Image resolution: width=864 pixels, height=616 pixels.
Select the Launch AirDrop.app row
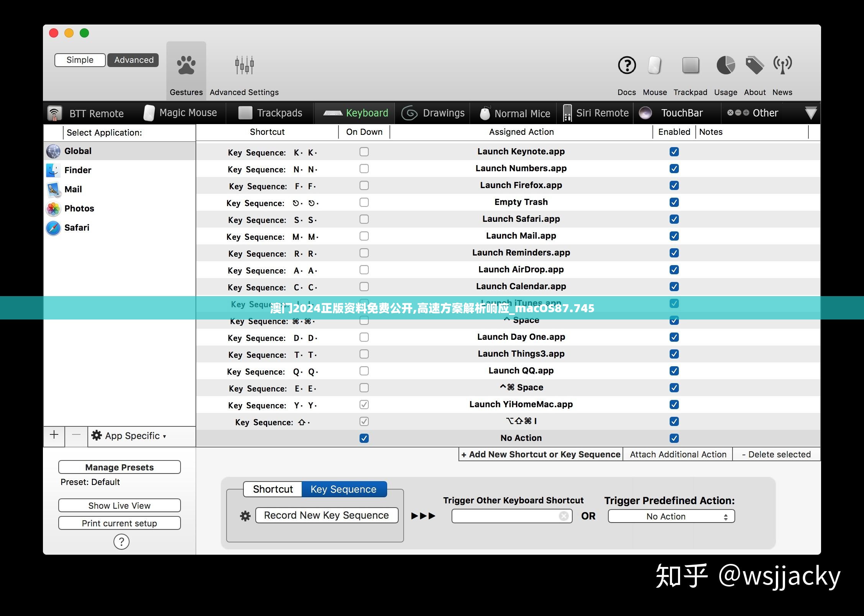tap(508, 270)
